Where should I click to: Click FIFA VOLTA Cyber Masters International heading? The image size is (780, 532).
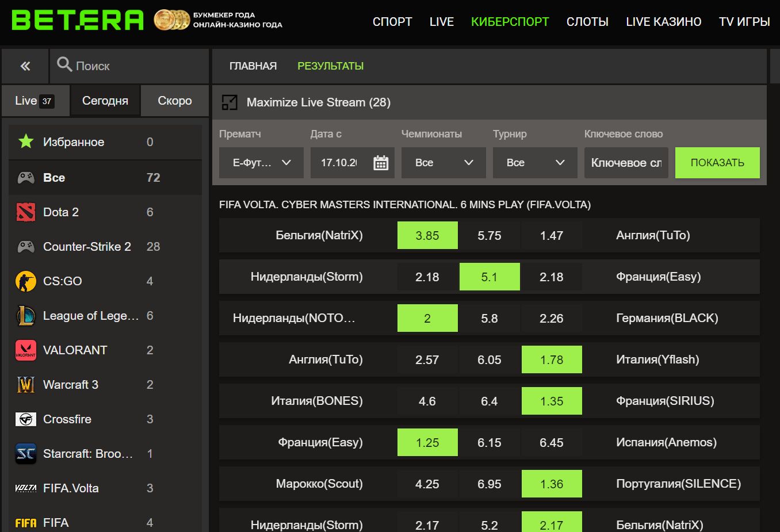pos(405,205)
